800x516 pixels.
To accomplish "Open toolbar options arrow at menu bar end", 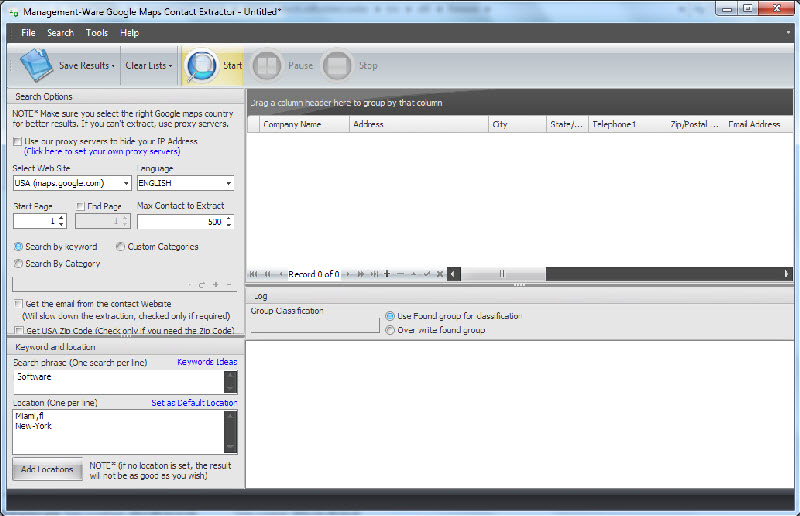I will tap(788, 33).
